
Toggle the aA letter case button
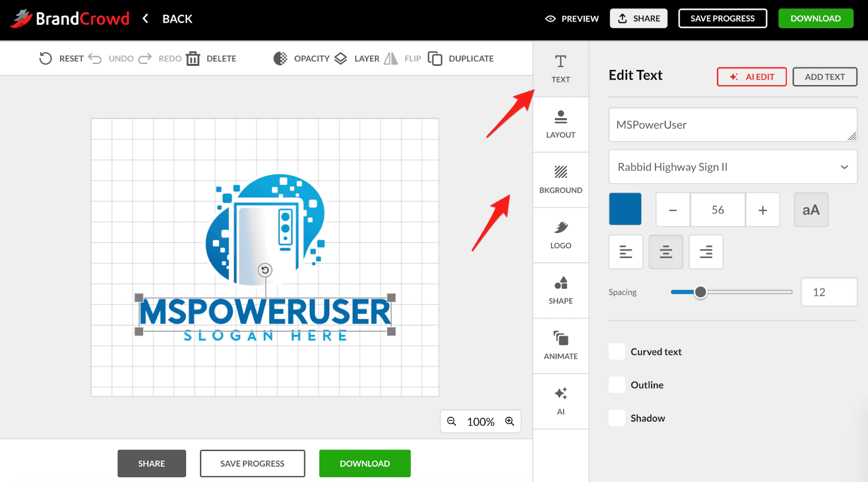click(811, 210)
